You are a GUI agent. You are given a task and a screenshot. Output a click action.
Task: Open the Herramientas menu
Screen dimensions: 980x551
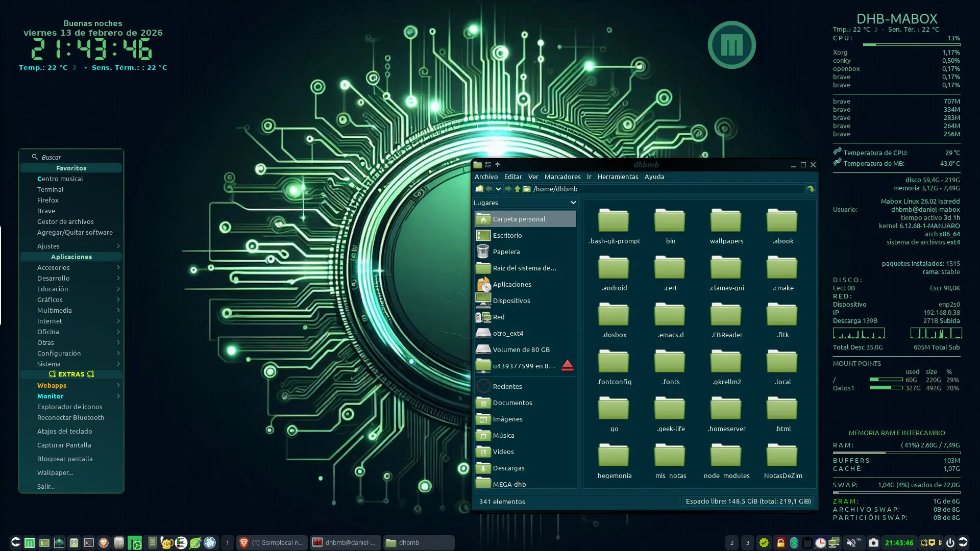pyautogui.click(x=618, y=177)
